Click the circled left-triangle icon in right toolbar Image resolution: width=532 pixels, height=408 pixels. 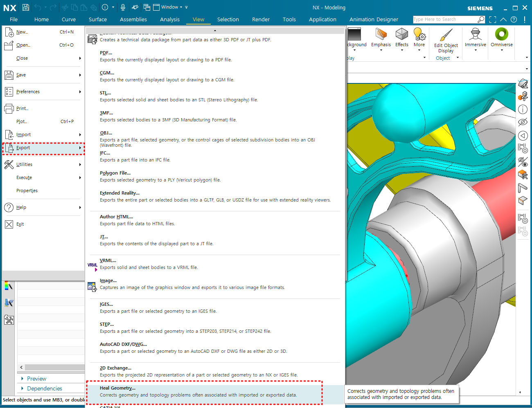[x=523, y=136]
